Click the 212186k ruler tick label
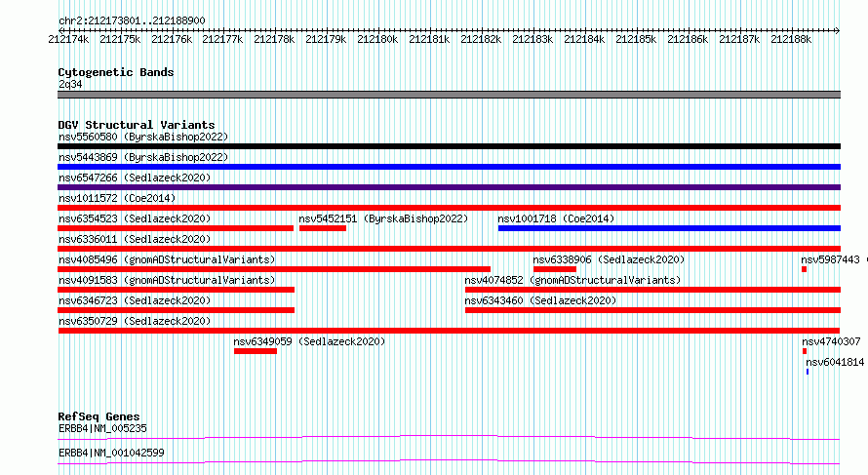 (x=688, y=39)
